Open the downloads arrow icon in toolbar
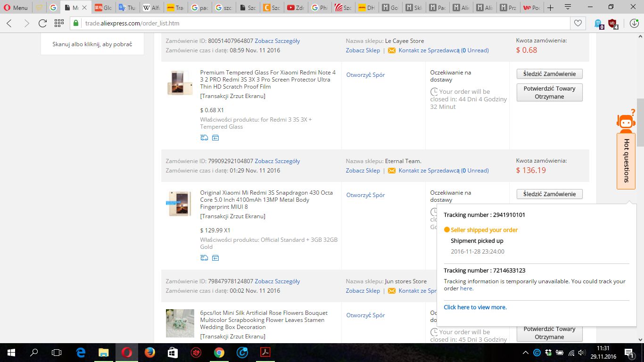The image size is (644, 362). pyautogui.click(x=634, y=23)
